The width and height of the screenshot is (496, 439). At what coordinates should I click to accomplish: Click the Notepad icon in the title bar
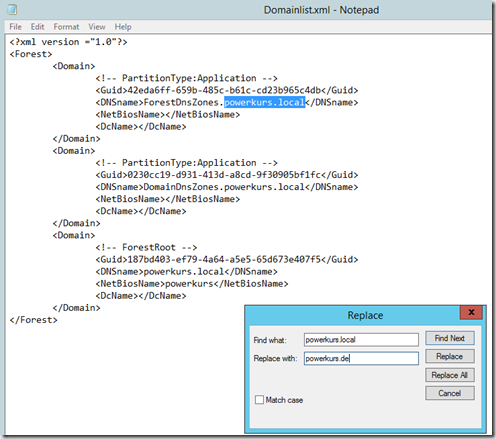point(13,9)
